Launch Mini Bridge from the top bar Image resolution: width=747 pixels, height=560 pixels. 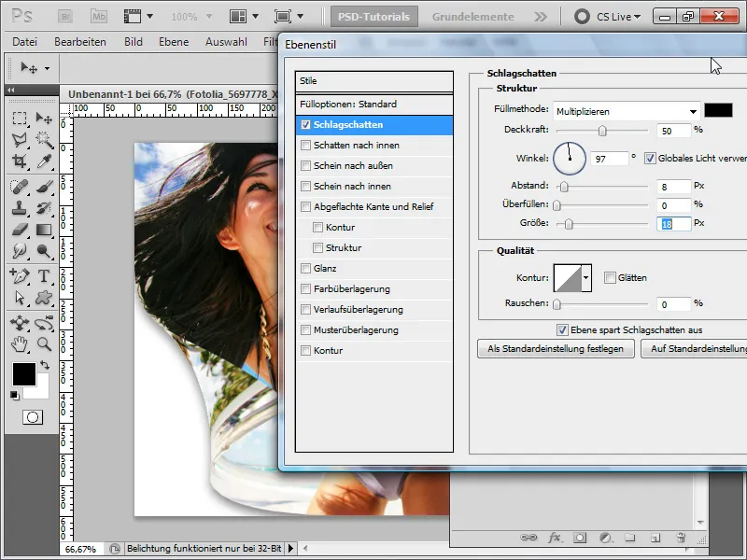pos(99,17)
